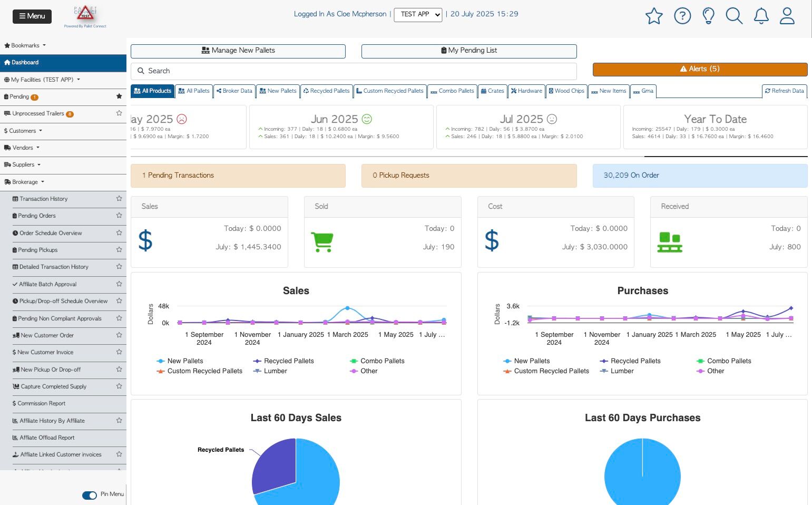812x505 pixels.
Task: Click the green pallet Received icon
Action: point(670,242)
